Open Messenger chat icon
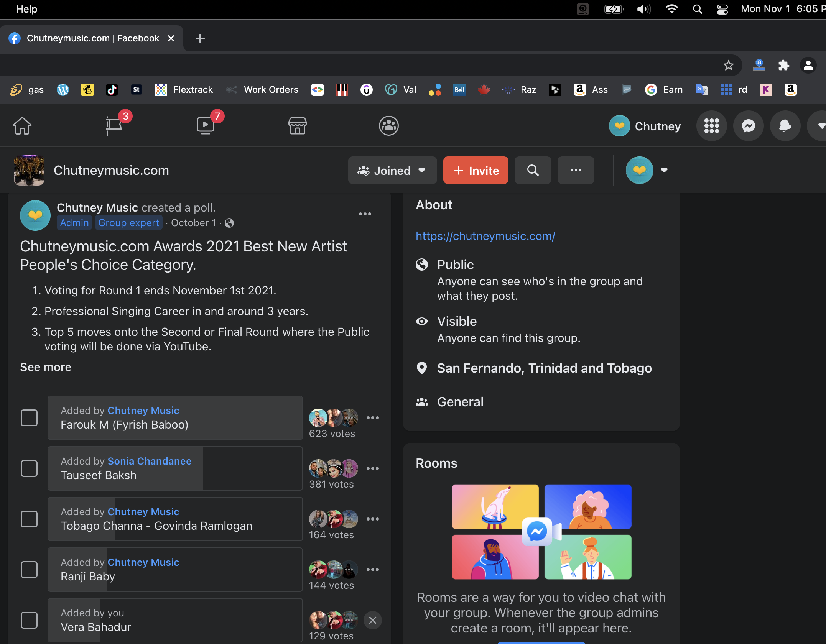The width and height of the screenshot is (826, 644). 748,126
